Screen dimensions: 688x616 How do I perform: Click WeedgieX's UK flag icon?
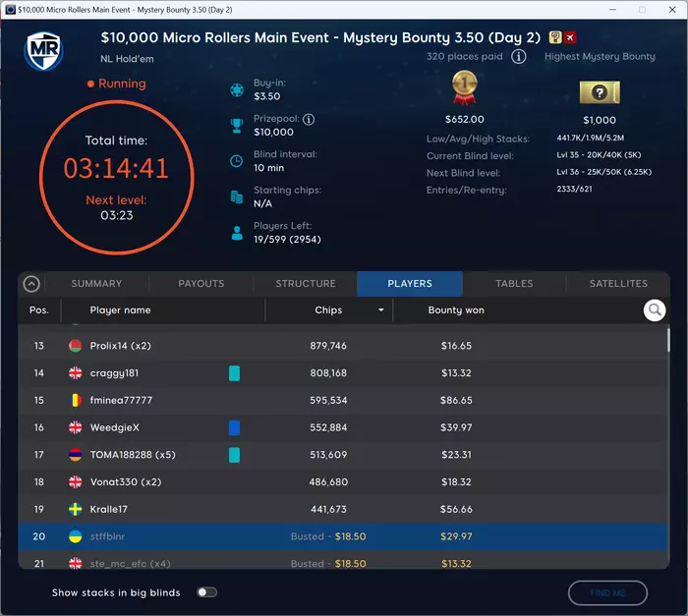pos(76,427)
